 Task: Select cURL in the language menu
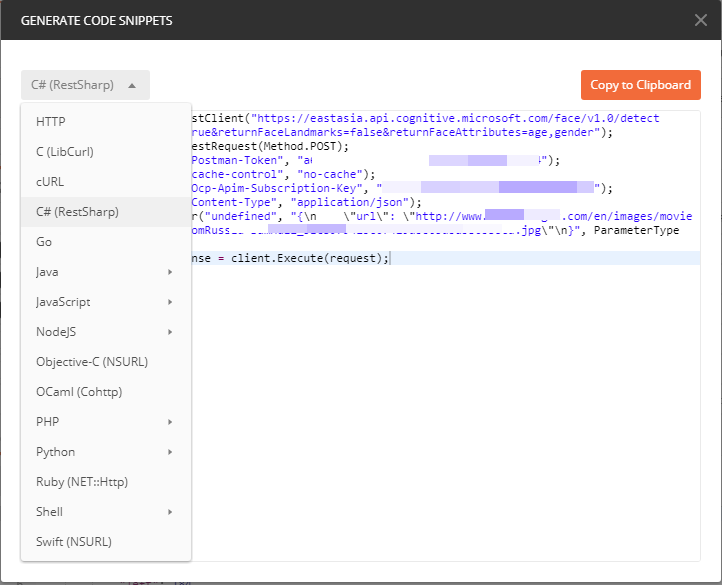[106, 181]
